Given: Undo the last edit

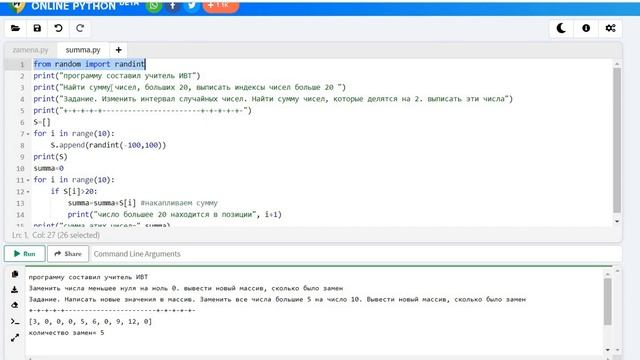Looking at the screenshot, I should click(58, 28).
